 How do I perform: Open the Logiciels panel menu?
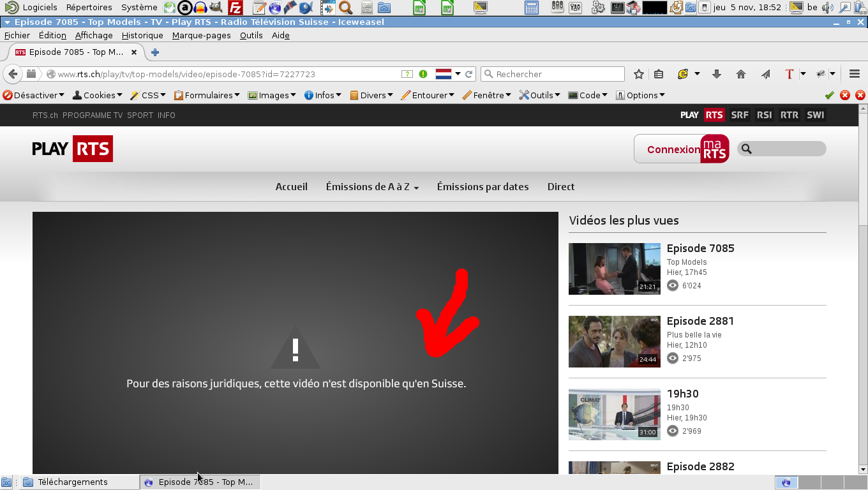coord(40,8)
